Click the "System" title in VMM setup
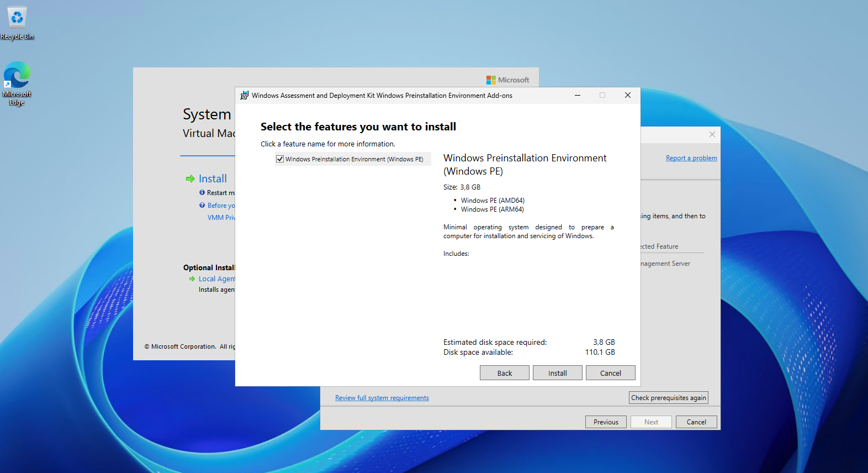868x473 pixels. pos(207,114)
